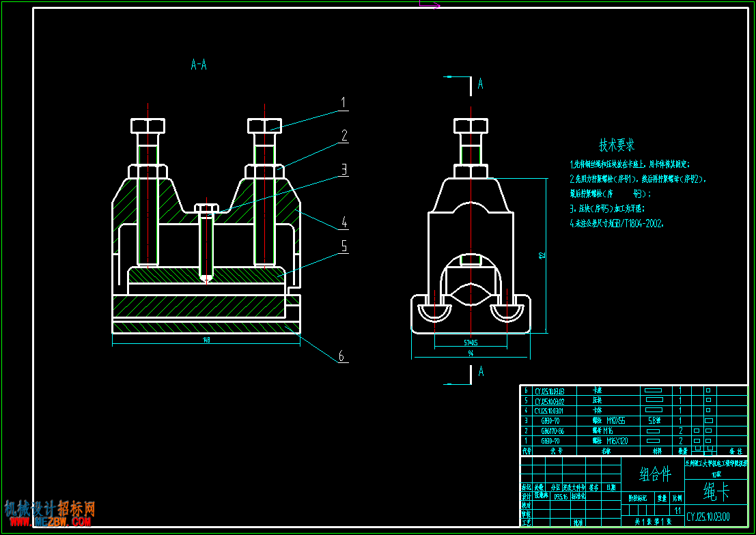
Task: Select the 148 width dimension text
Action: 206,340
